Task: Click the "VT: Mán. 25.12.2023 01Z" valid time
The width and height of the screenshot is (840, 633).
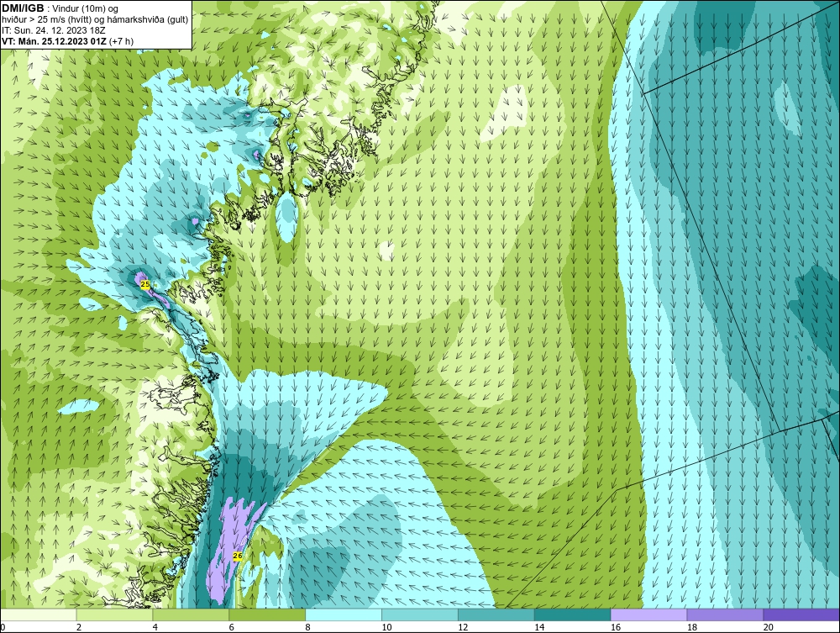Action: click(x=54, y=40)
